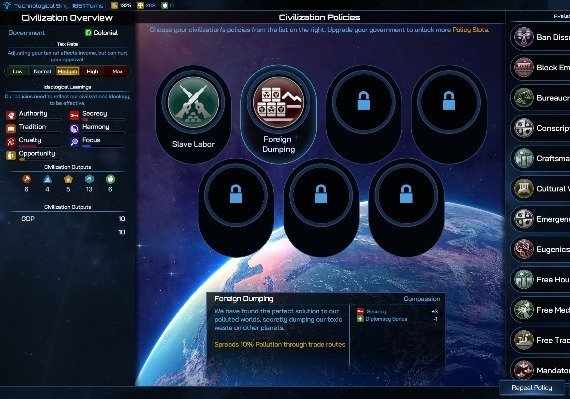
Task: Click the output icon showing value 13
Action: pyautogui.click(x=89, y=179)
